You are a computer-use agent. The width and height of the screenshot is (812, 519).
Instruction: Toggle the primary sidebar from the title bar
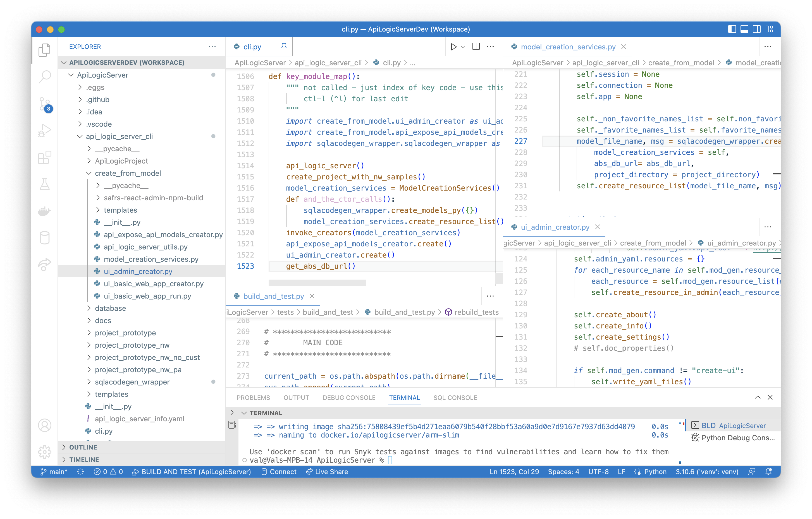click(x=732, y=29)
